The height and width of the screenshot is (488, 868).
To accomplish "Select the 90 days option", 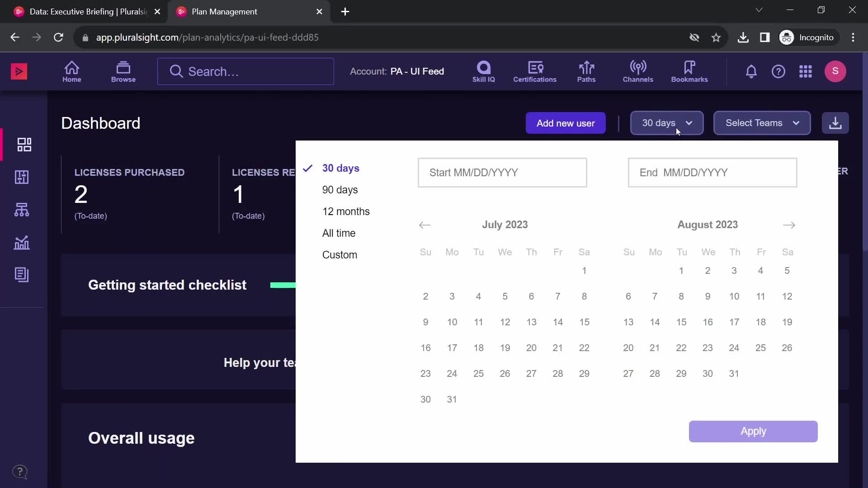I will [x=340, y=189].
